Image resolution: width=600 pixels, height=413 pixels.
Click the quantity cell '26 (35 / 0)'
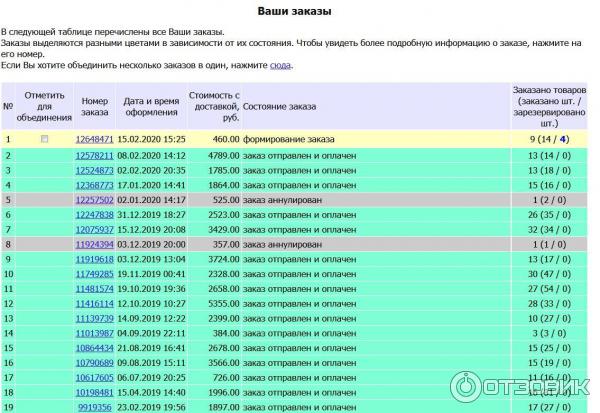(549, 215)
